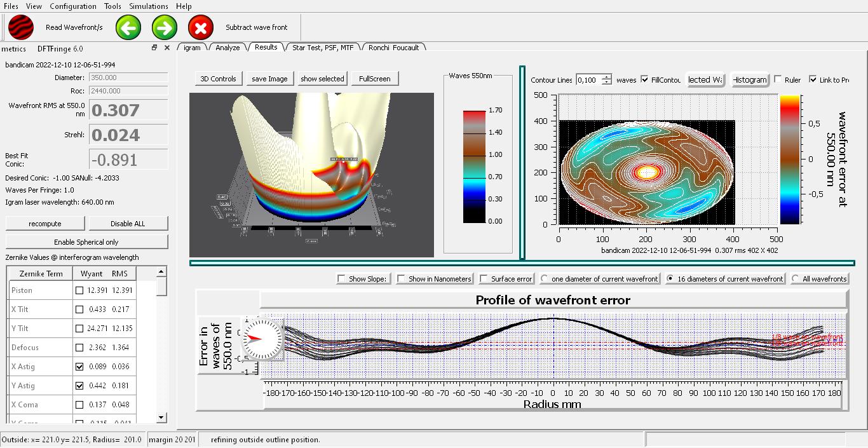Image resolution: width=868 pixels, height=448 pixels.
Task: Click the 'save Image' button
Action: (x=269, y=79)
